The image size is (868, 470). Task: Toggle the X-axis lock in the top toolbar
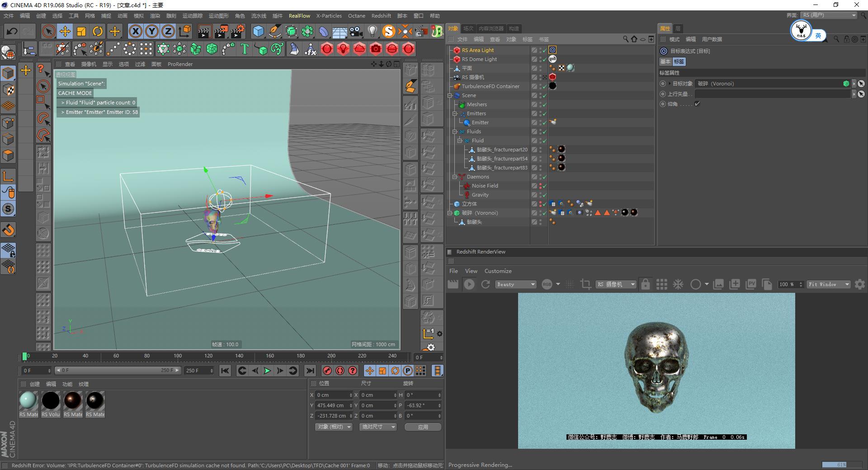point(135,31)
